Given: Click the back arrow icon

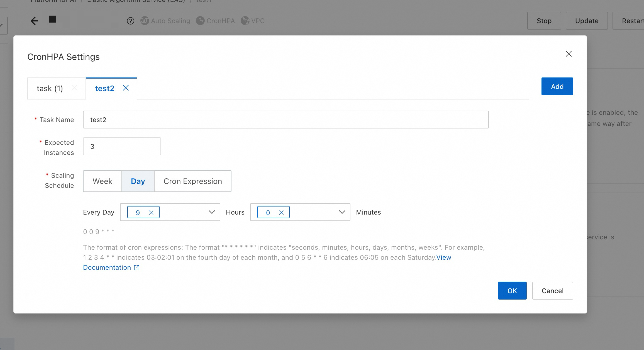Looking at the screenshot, I should tap(34, 21).
